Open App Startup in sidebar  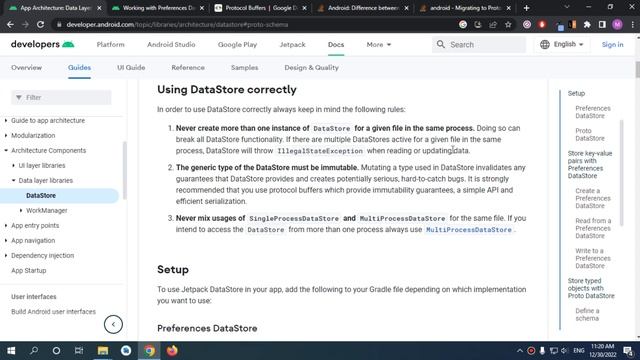29,271
